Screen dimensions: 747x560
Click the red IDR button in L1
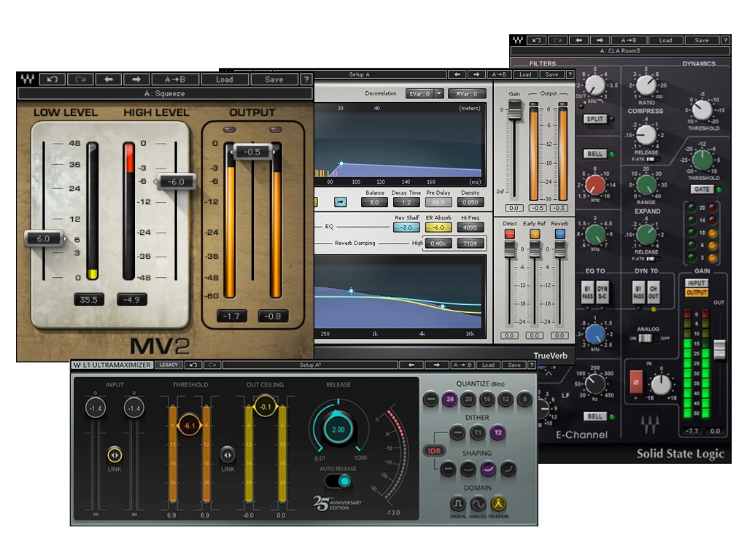point(433,451)
